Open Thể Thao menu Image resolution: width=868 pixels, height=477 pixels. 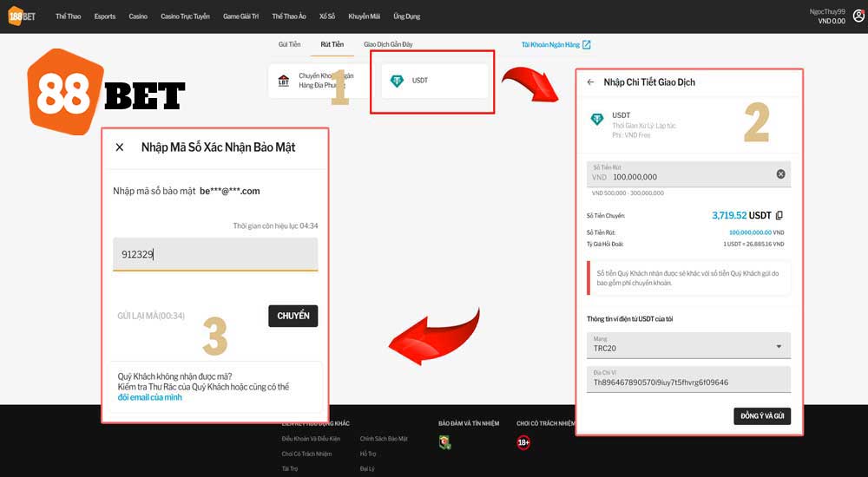tap(68, 16)
